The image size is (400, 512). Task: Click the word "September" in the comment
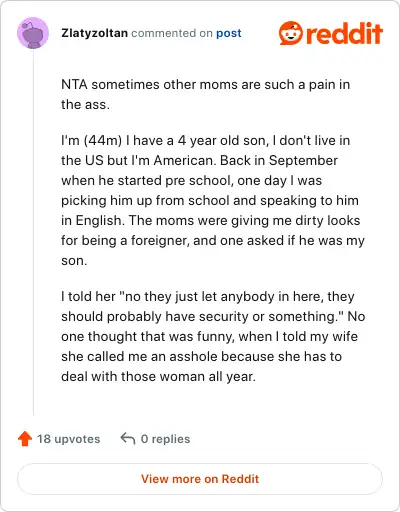point(303,161)
